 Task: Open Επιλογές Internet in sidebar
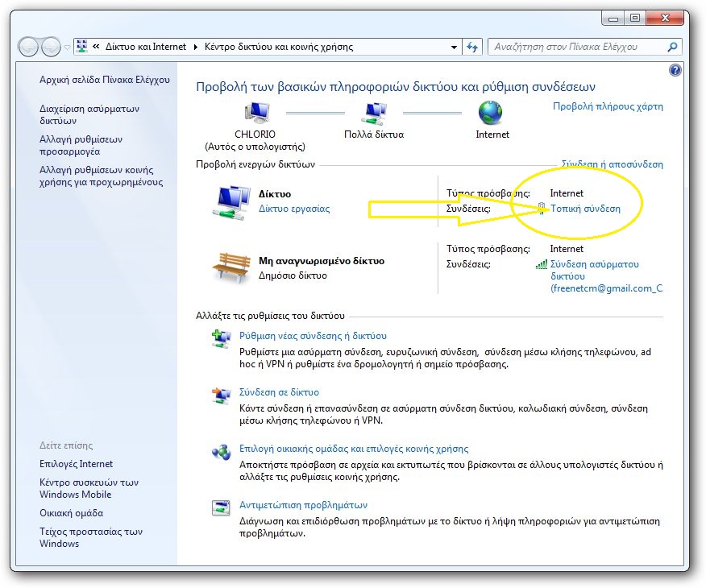coord(76,464)
